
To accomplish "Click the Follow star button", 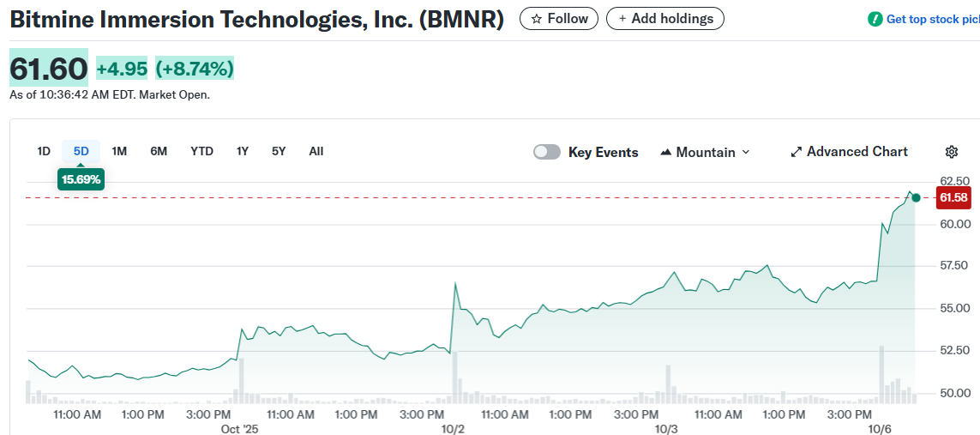I will point(559,18).
